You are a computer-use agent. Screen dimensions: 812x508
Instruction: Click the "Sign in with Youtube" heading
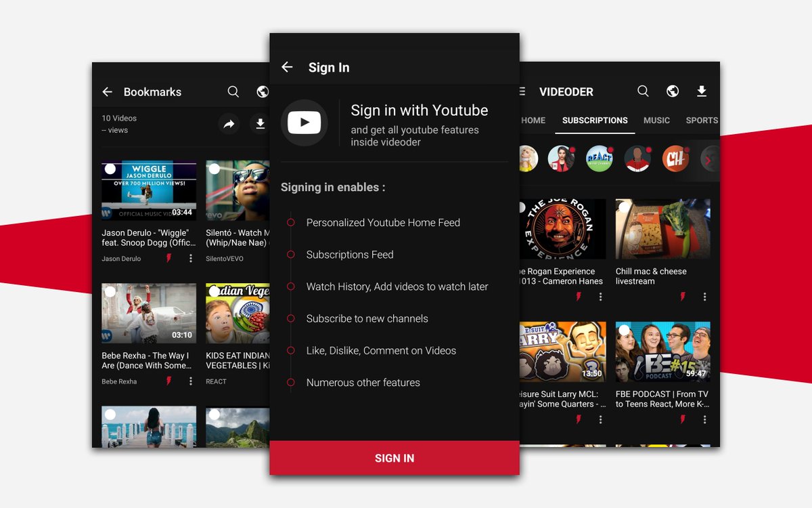tap(420, 110)
